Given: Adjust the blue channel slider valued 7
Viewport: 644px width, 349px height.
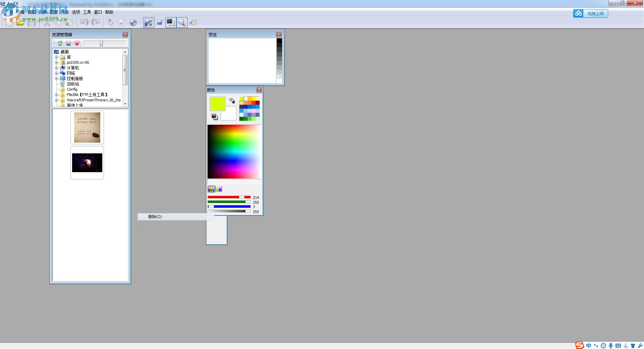Looking at the screenshot, I should [229, 207].
